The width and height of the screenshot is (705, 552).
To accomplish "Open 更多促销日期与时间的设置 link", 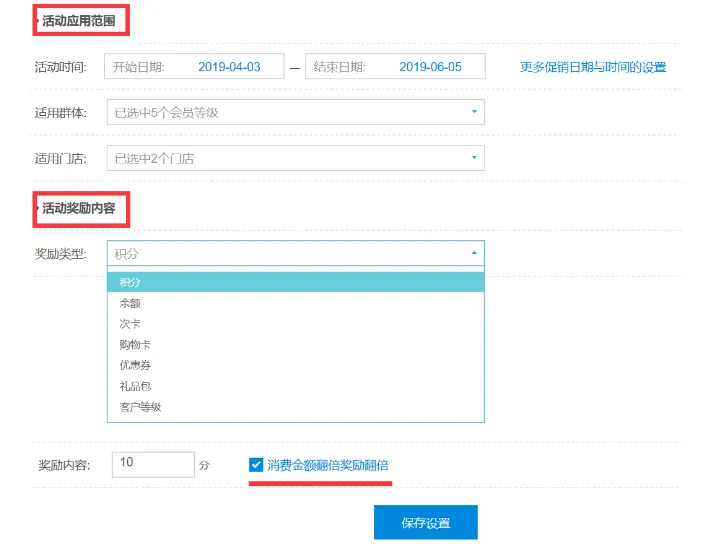I will point(592,67).
